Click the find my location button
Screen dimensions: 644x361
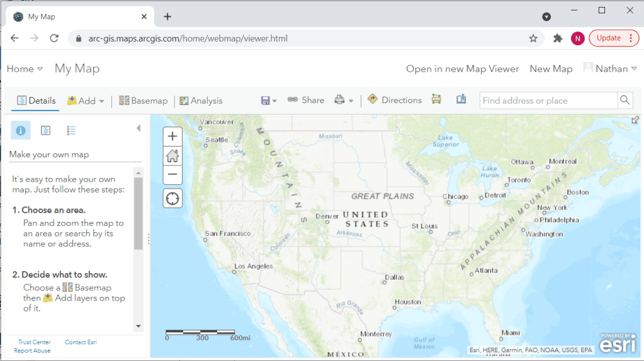click(x=172, y=199)
